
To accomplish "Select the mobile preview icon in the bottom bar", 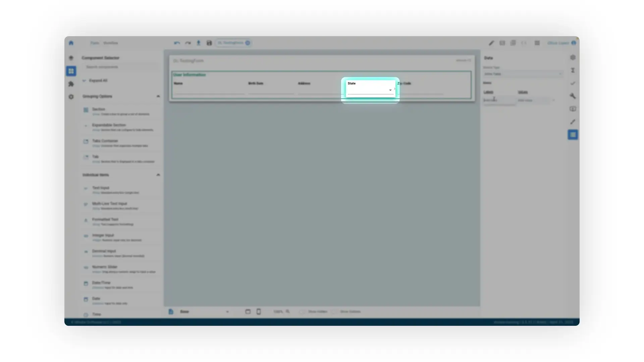I will (258, 311).
